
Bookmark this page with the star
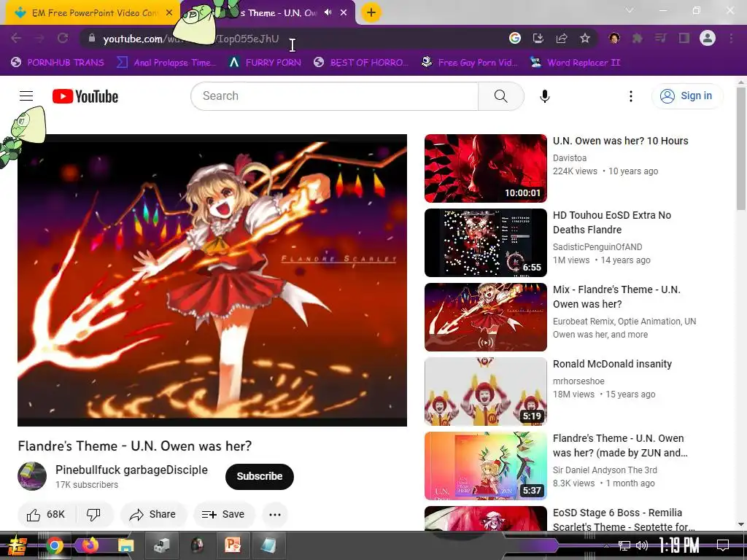pos(585,38)
